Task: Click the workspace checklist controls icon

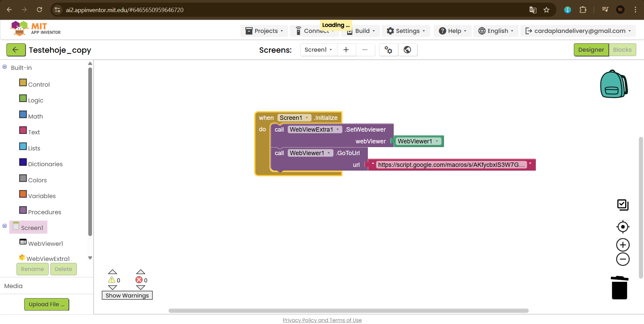Action: point(623,205)
